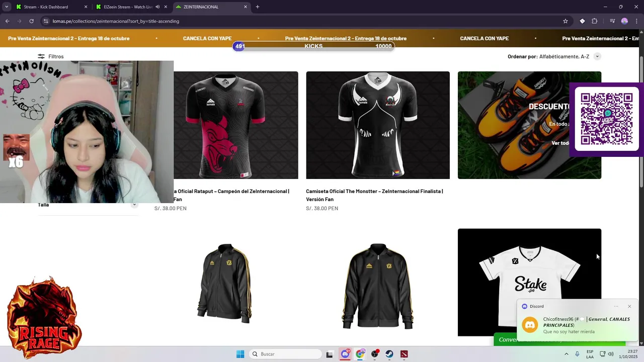This screenshot has height=362, width=644.
Task: Open Discord notification options ellipsis
Action: (616, 306)
